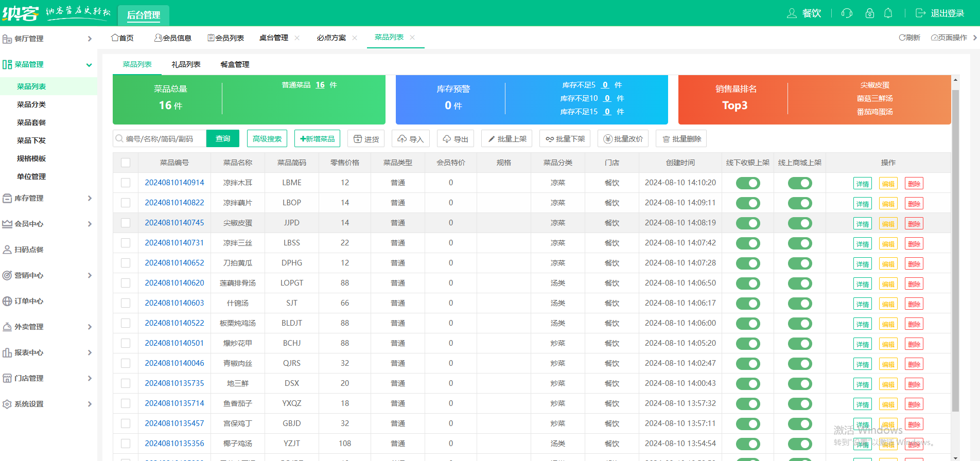
Task: Click the vertical scrollbar of dish list
Action: tap(955, 251)
